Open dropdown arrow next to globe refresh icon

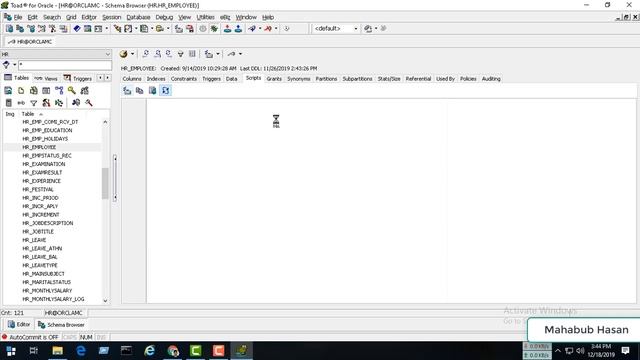click(132, 54)
